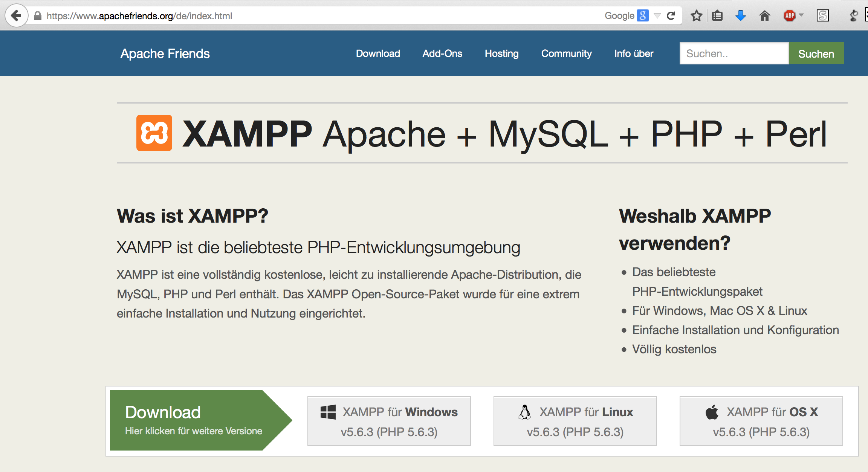Click the desk lamp extension icon
The image size is (868, 472).
[853, 16]
